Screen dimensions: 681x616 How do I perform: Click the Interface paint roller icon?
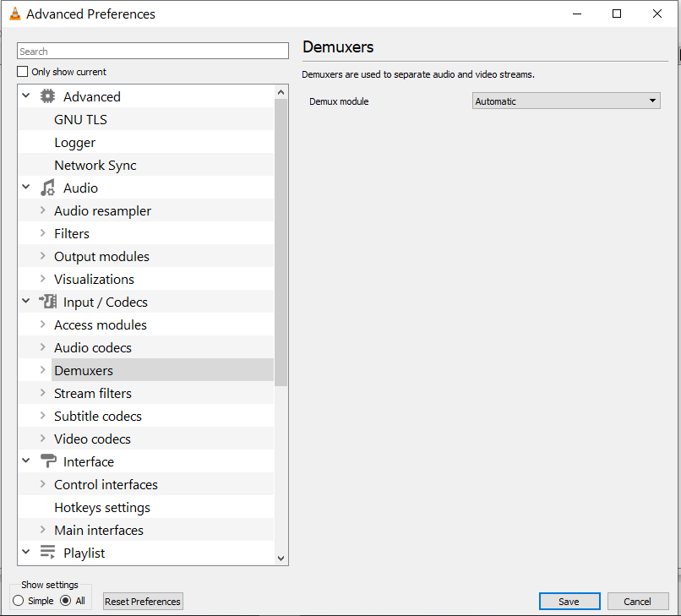coord(48,461)
